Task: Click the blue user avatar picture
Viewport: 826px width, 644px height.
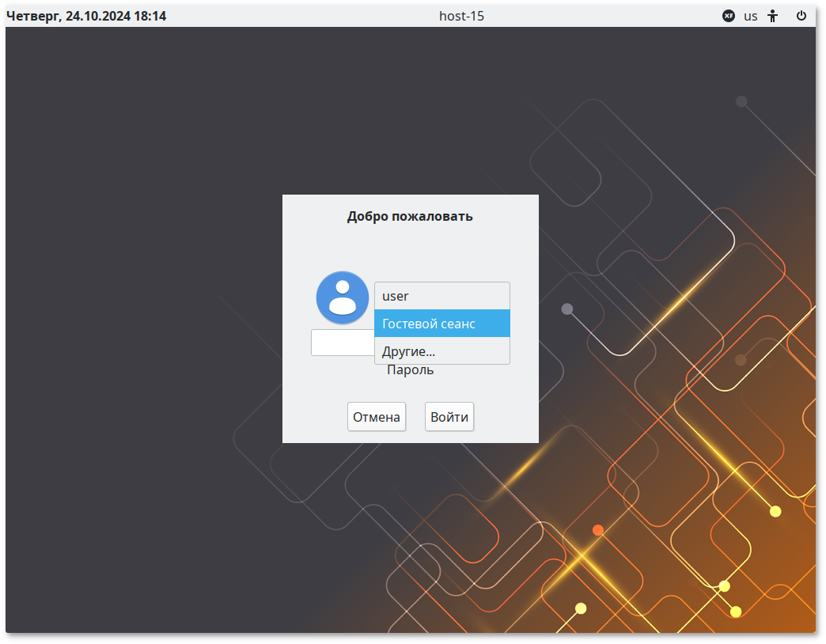Action: click(343, 297)
